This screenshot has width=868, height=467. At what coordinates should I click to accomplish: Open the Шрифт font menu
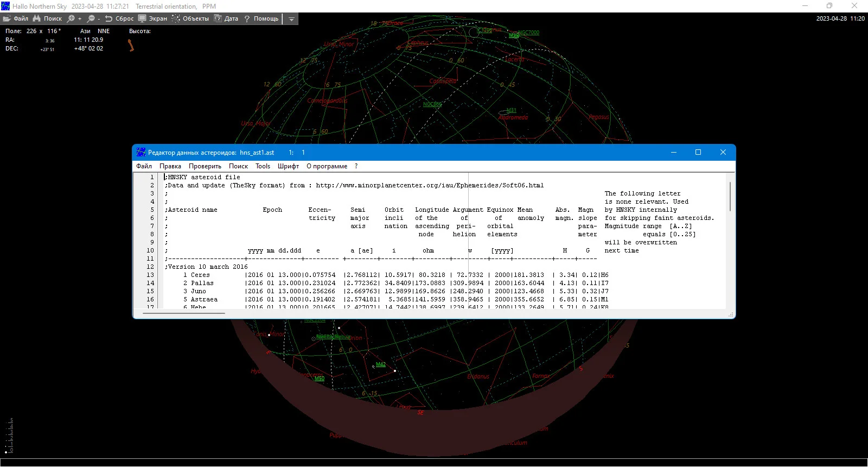coord(288,166)
